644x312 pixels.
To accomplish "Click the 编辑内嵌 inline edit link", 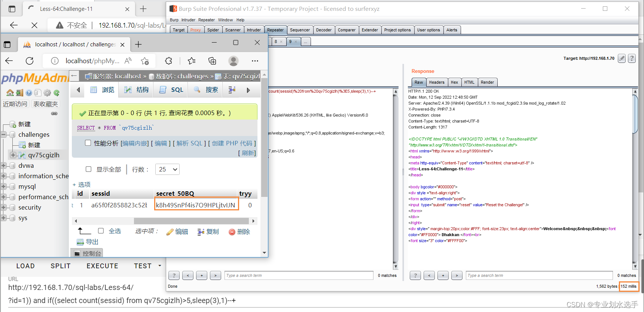I will 135,143.
